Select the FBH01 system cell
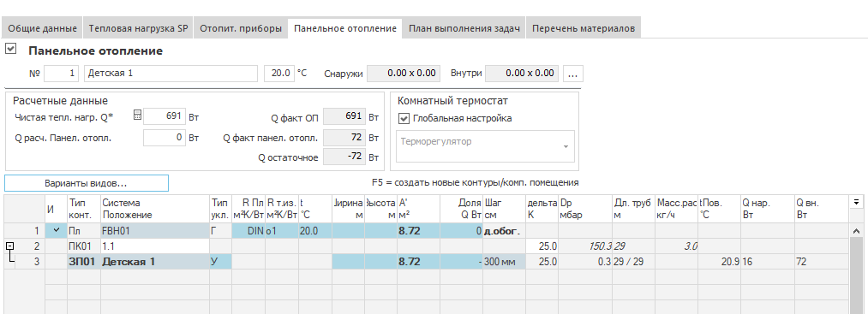This screenshot has width=868, height=314. [155, 231]
